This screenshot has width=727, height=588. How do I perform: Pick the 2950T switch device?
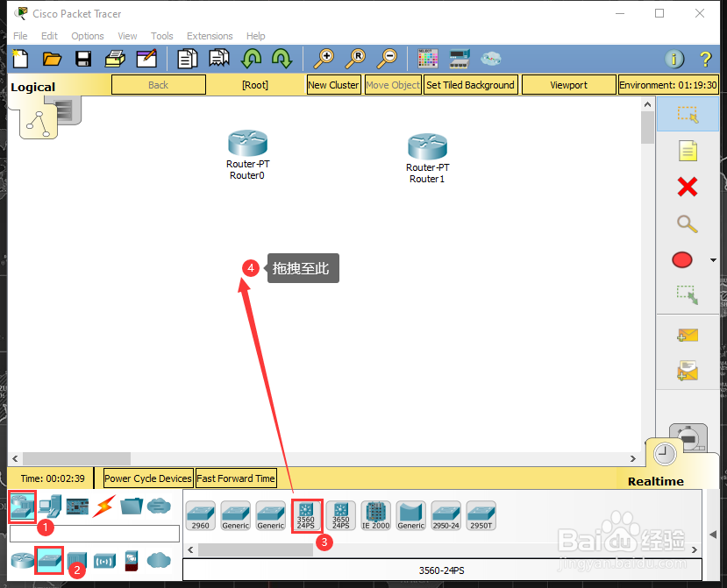481,515
